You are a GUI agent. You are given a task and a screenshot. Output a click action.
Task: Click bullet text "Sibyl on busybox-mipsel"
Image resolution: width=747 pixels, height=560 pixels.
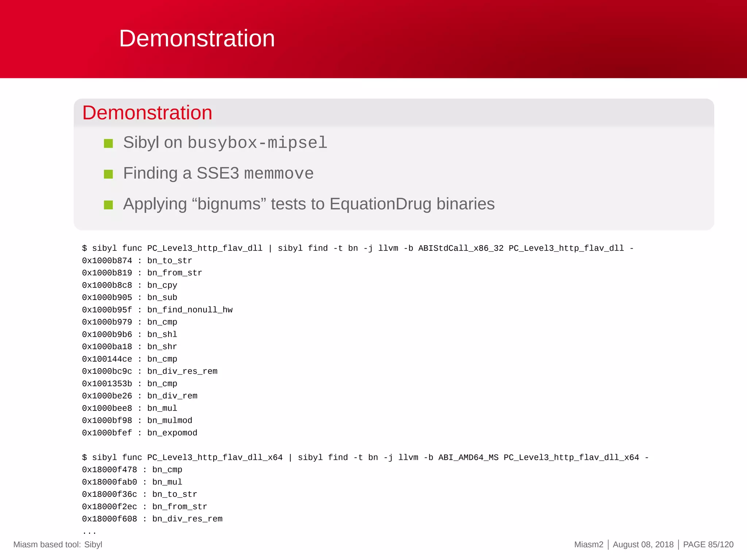225,143
